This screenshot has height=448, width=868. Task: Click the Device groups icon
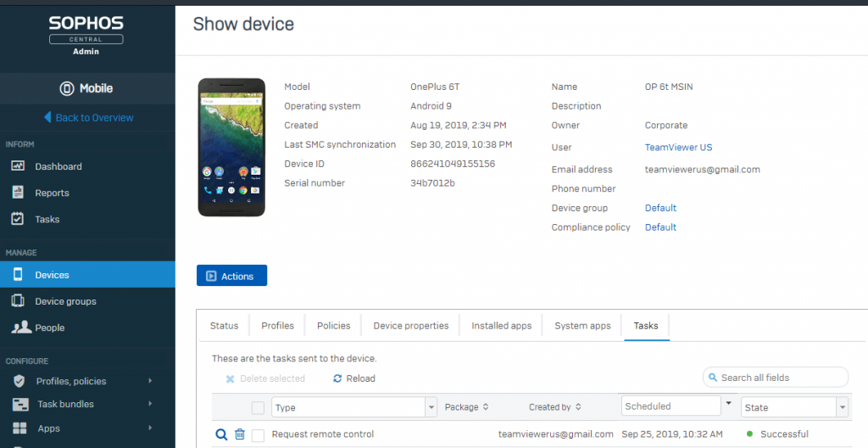18,300
